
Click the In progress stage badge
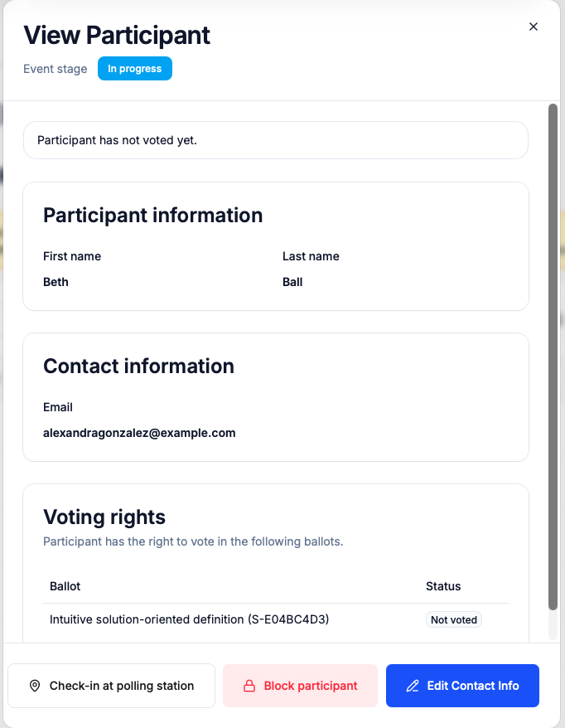pyautogui.click(x=135, y=69)
